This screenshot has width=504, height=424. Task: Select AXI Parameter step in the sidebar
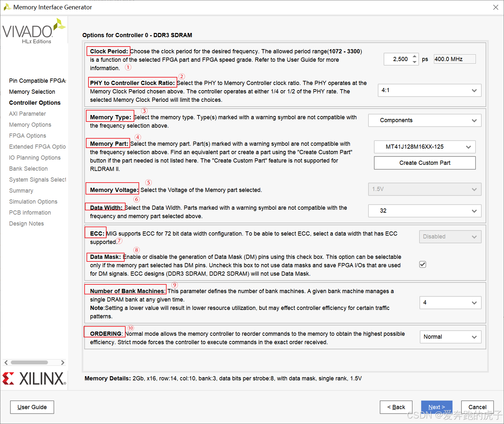point(27,114)
